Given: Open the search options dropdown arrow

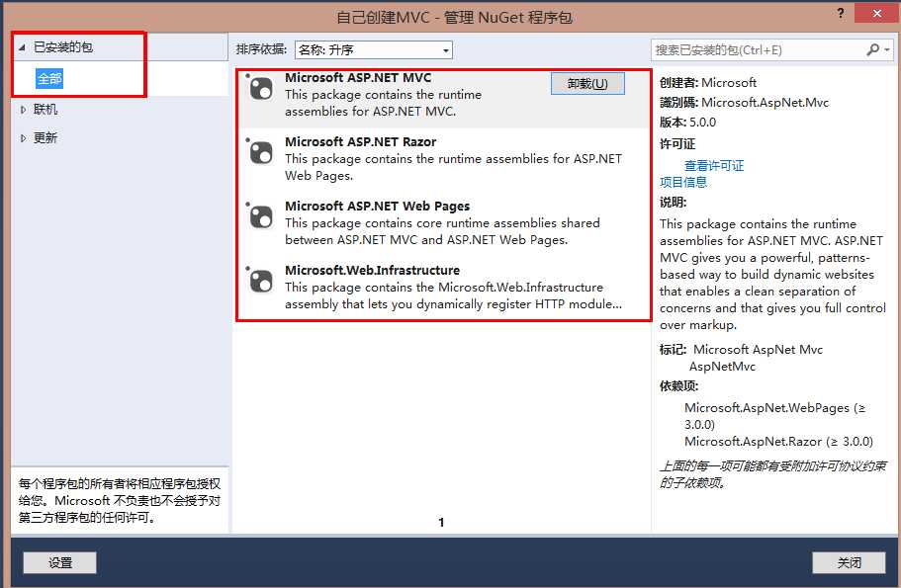Looking at the screenshot, I should (887, 50).
